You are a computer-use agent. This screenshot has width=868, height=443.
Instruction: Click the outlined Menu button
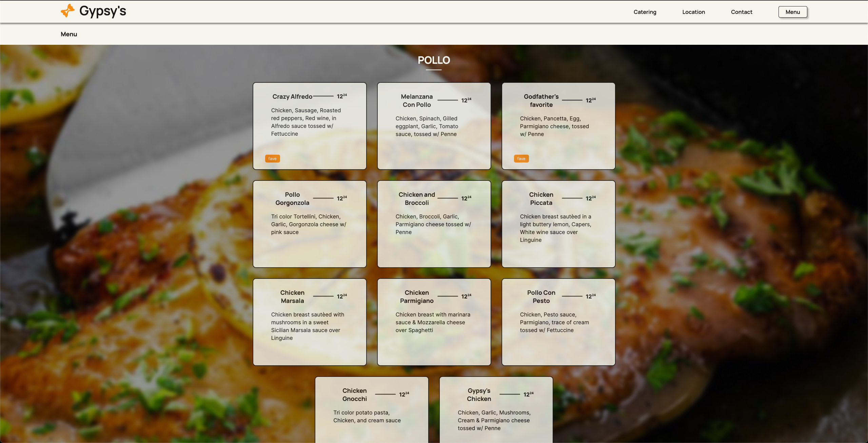(x=792, y=12)
